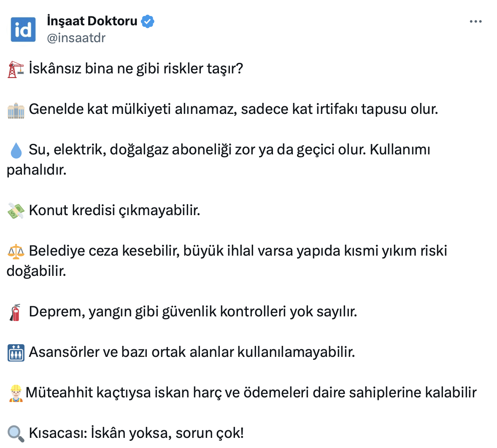
Task: Click the balance scales emoji
Action: [16, 251]
